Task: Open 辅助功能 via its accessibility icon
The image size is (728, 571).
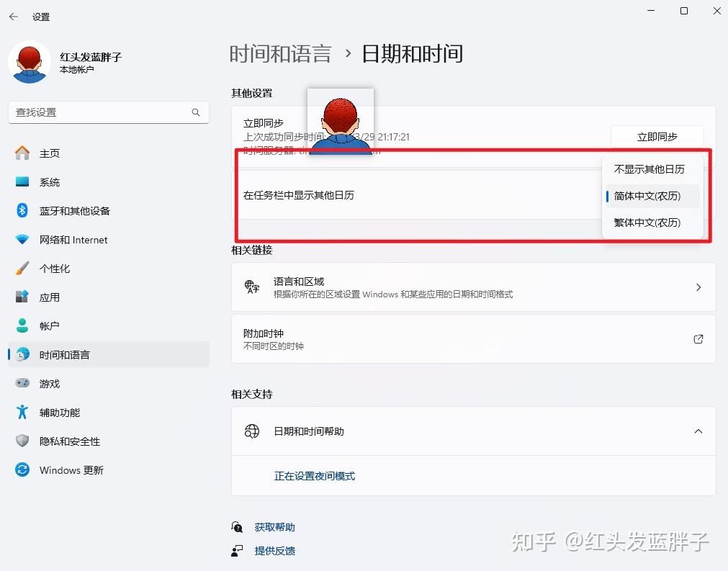Action: [x=23, y=412]
